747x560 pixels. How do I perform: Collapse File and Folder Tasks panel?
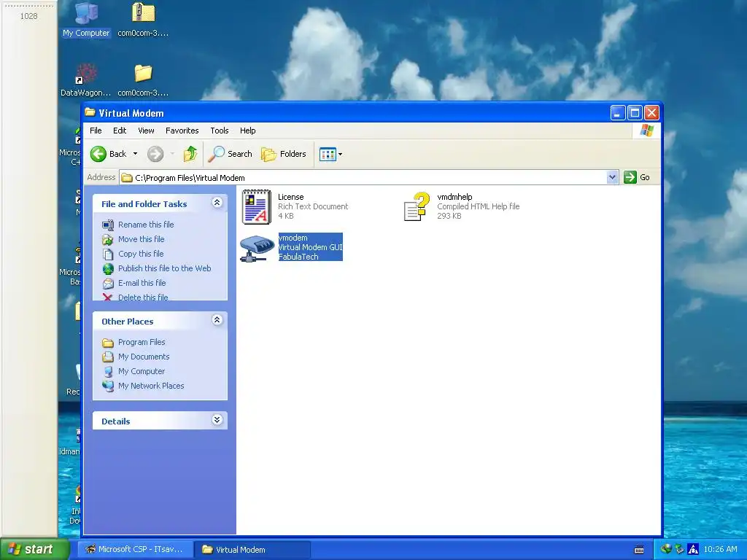coord(217,203)
